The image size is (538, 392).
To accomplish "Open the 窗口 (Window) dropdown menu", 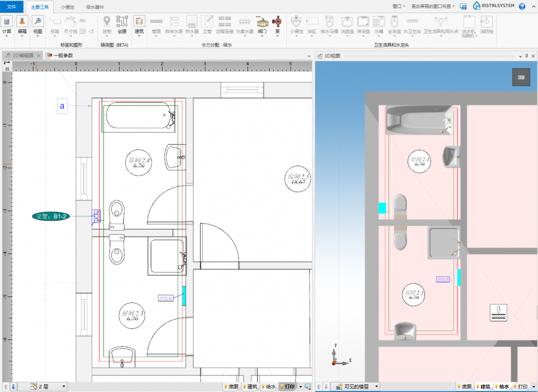I will (396, 5).
